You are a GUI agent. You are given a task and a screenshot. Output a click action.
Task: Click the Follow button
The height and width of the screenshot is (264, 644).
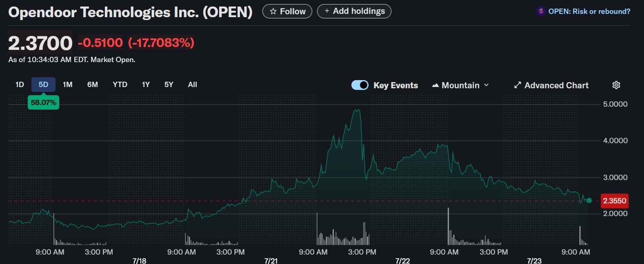point(287,11)
